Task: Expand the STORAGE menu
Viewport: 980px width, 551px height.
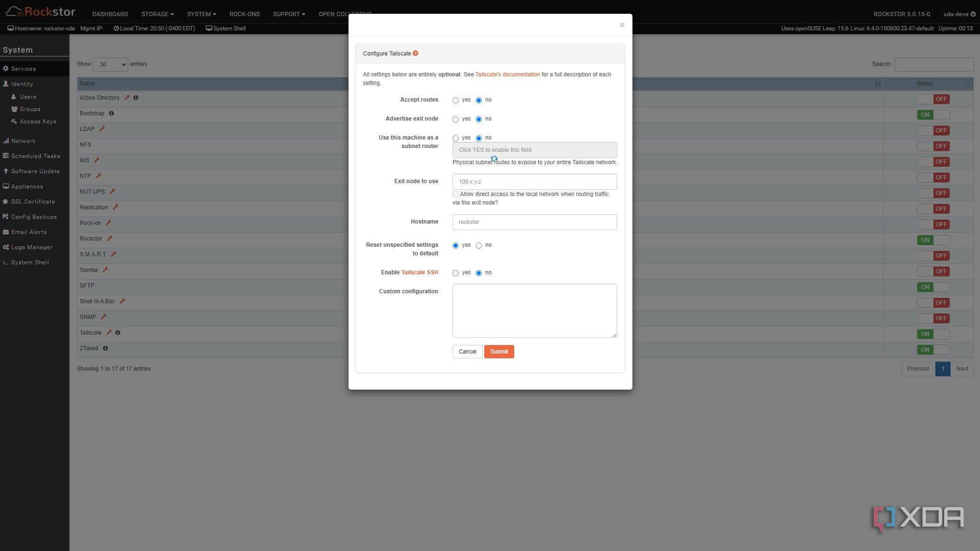Action: pyautogui.click(x=158, y=14)
